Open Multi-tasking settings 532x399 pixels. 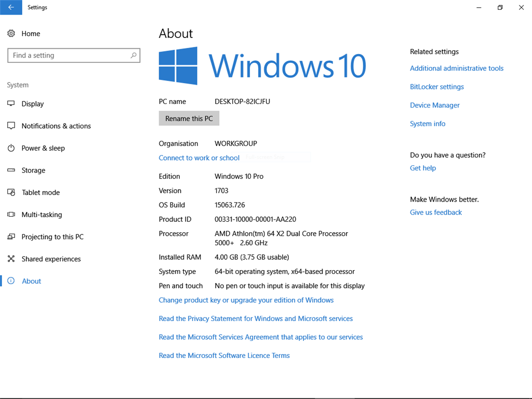click(42, 215)
